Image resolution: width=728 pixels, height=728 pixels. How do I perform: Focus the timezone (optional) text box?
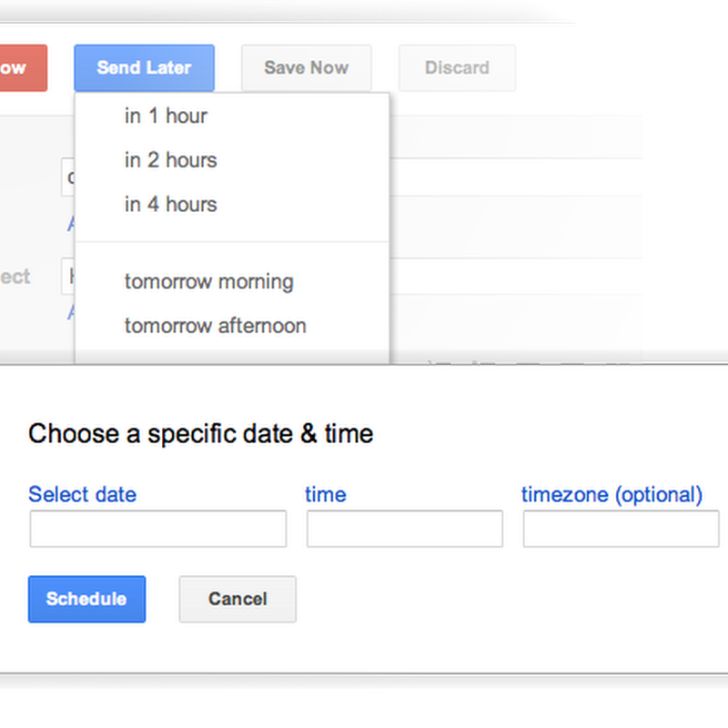621,529
